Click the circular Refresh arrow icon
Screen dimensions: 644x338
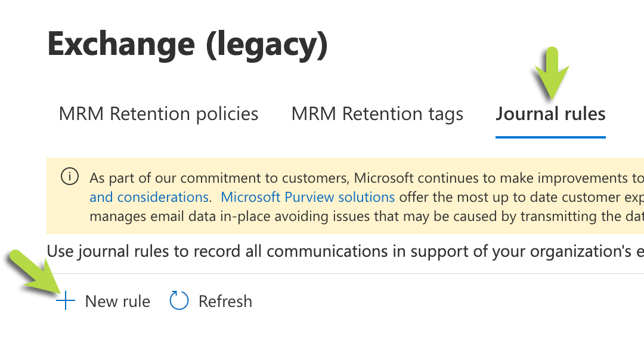[179, 300]
